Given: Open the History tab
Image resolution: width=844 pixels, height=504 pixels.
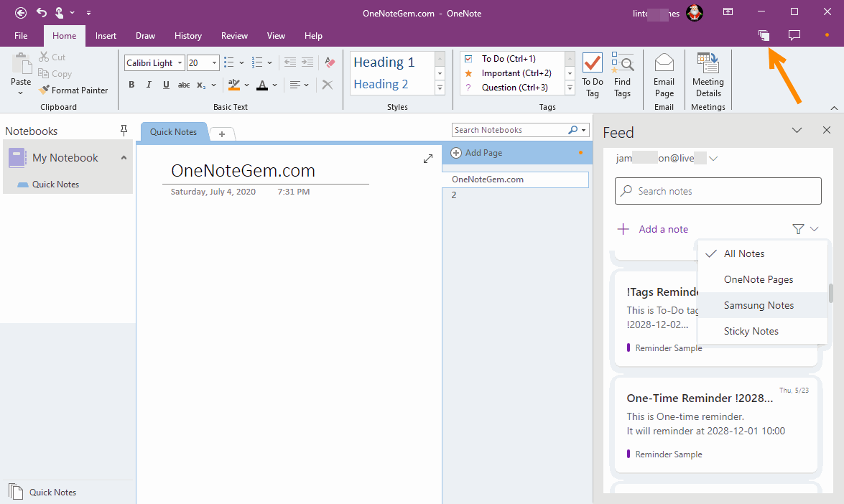Looking at the screenshot, I should [x=188, y=35].
